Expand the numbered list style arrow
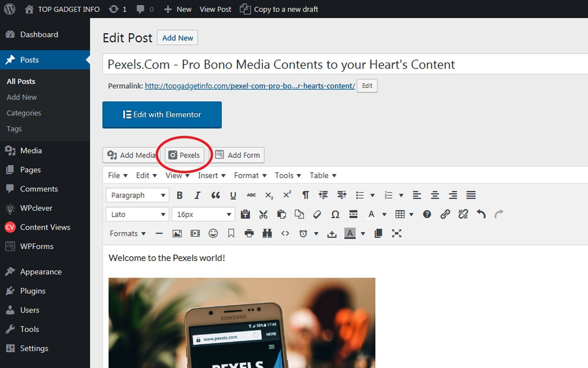Viewport: 588px width, 368px height. click(401, 195)
